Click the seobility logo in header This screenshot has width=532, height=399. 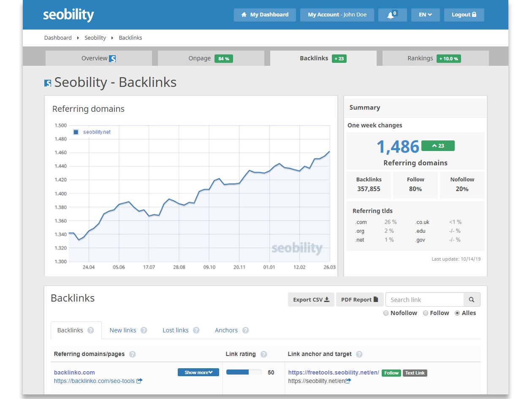coord(68,15)
